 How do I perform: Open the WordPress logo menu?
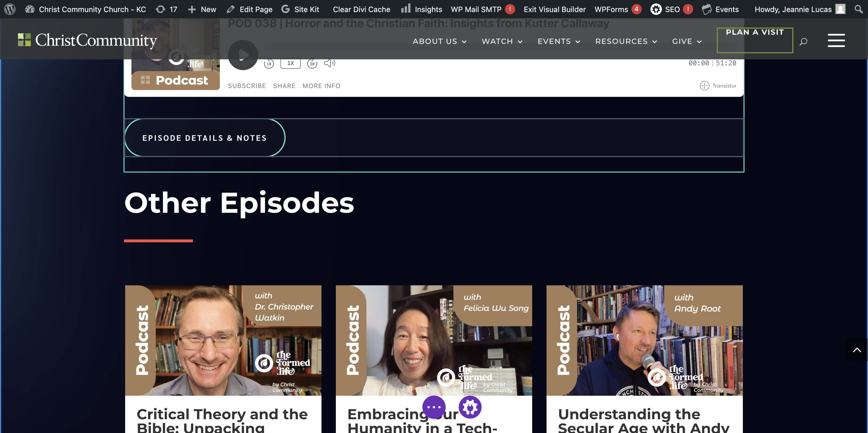pos(10,9)
